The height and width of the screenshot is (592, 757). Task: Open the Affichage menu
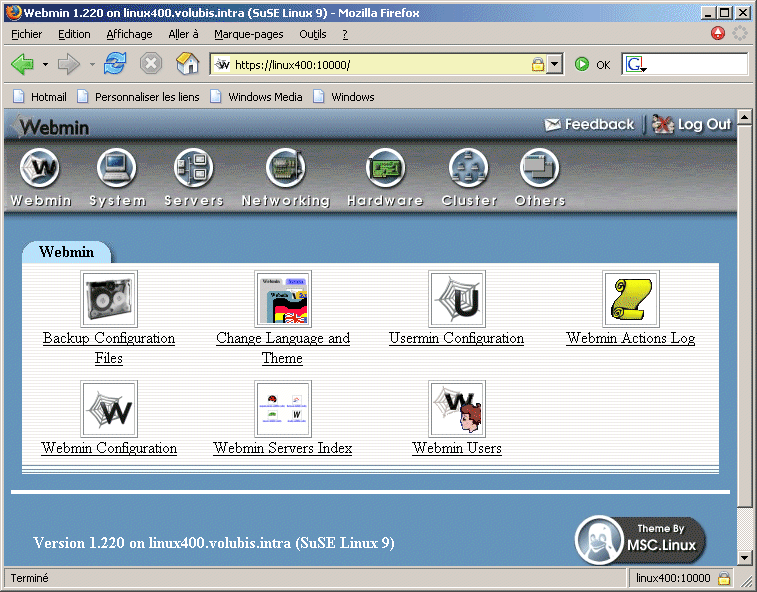pyautogui.click(x=129, y=34)
